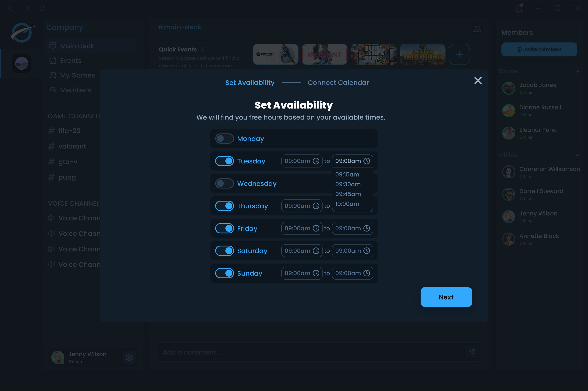This screenshot has width=588, height=391.
Task: Click members list toggle icon
Action: (x=477, y=29)
